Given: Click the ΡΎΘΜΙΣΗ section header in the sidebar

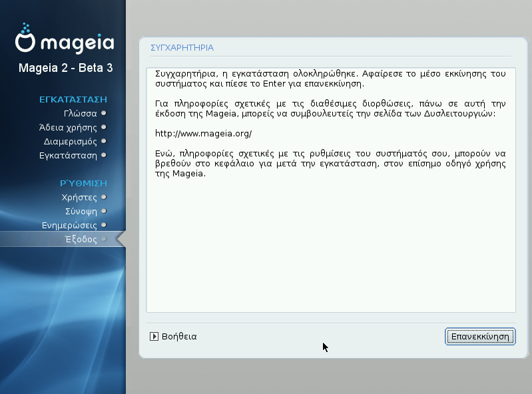Looking at the screenshot, I should [x=83, y=183].
